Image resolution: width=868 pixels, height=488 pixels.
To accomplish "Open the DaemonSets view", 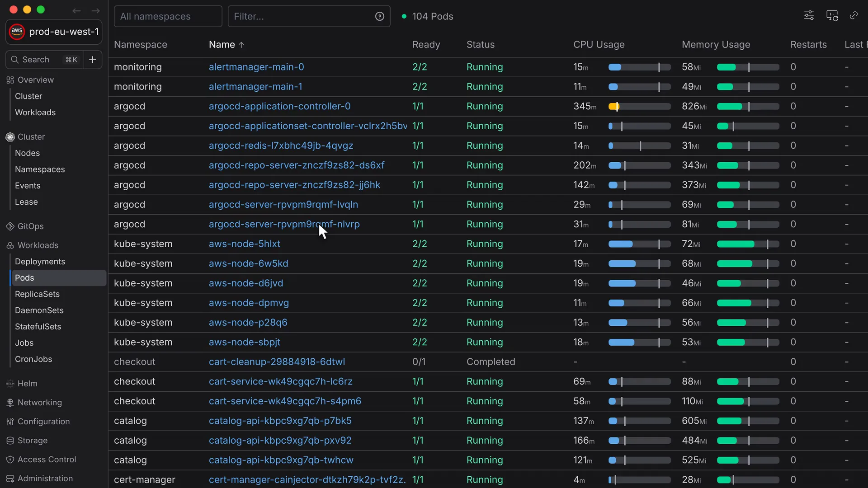I will click(x=39, y=310).
